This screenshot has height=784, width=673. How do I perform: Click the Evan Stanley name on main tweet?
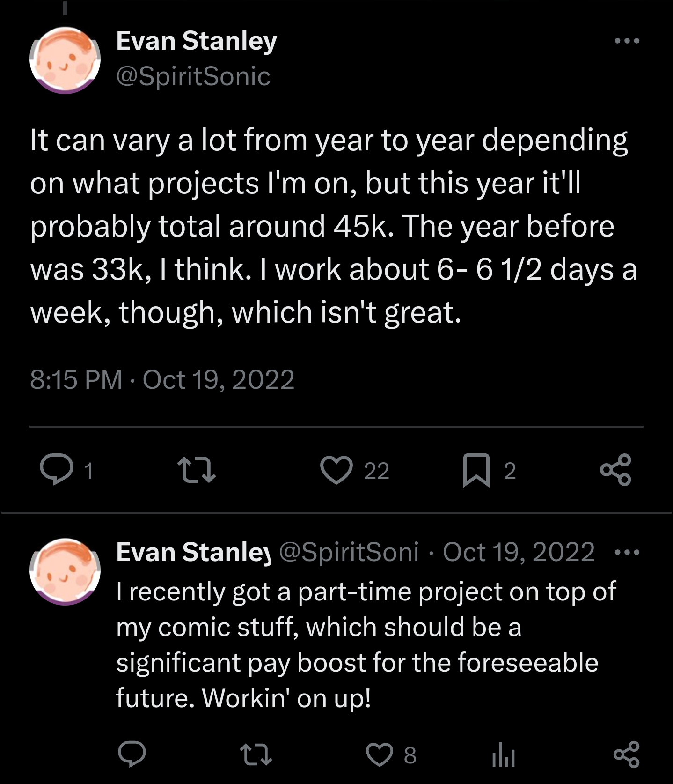point(197,41)
